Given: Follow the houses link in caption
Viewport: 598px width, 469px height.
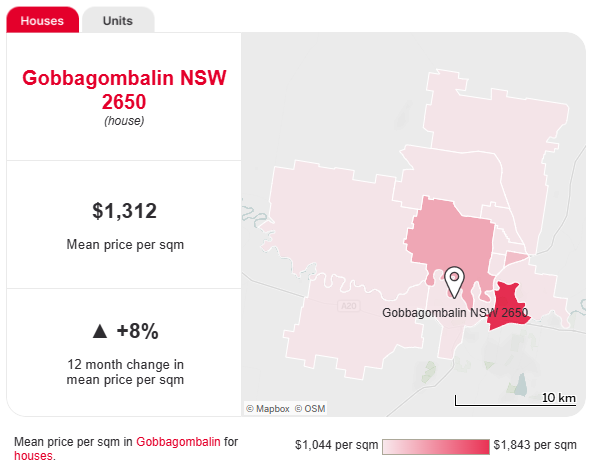Looking at the screenshot, I should tap(33, 456).
